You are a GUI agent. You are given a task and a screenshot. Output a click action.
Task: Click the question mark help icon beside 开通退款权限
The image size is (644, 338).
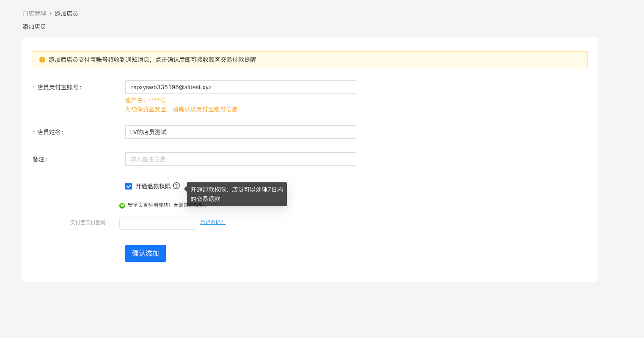pyautogui.click(x=176, y=186)
